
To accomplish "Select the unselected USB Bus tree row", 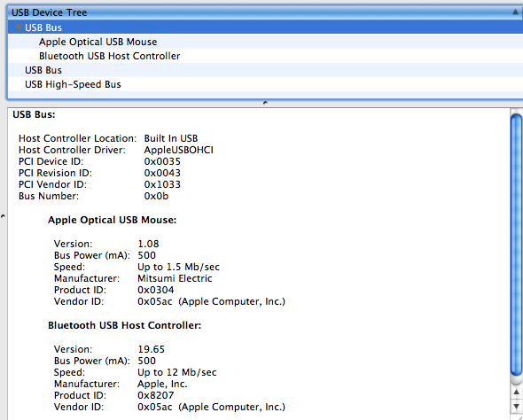I will (265, 70).
